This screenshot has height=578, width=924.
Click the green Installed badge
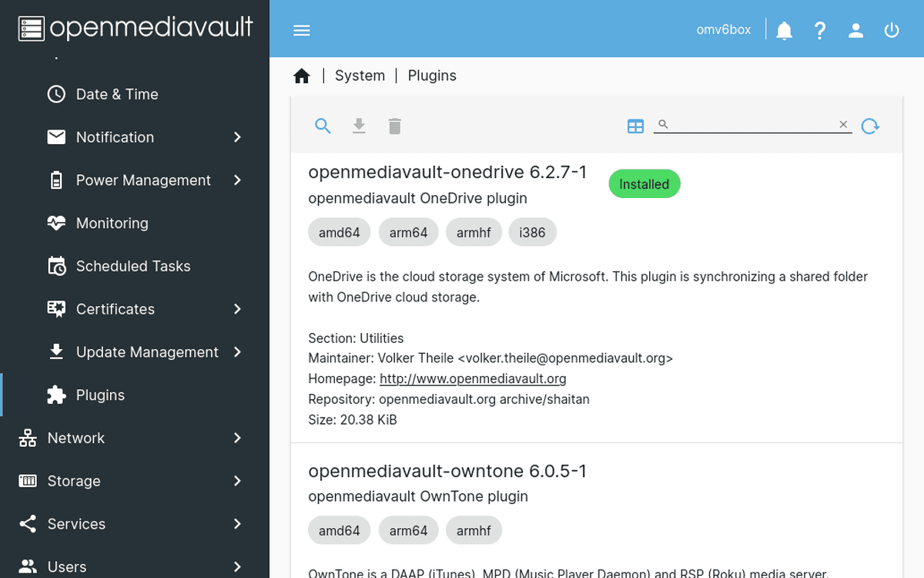click(x=644, y=184)
